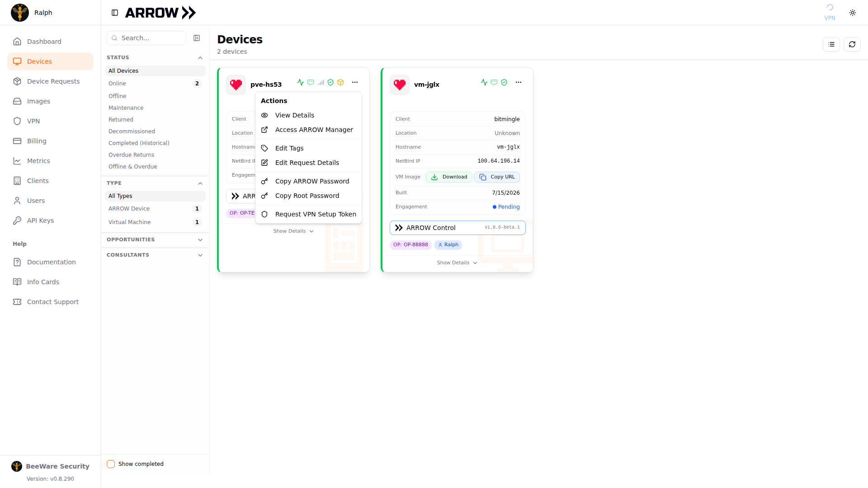Open Info Cards help page
This screenshot has width=868, height=488.
click(x=50, y=282)
